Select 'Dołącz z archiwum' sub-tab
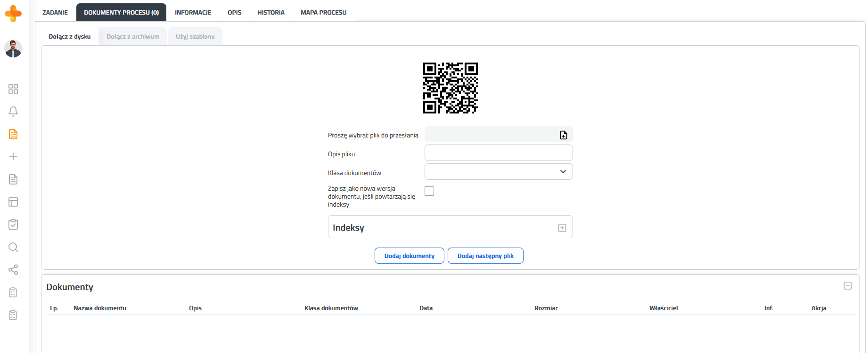 coord(133,37)
